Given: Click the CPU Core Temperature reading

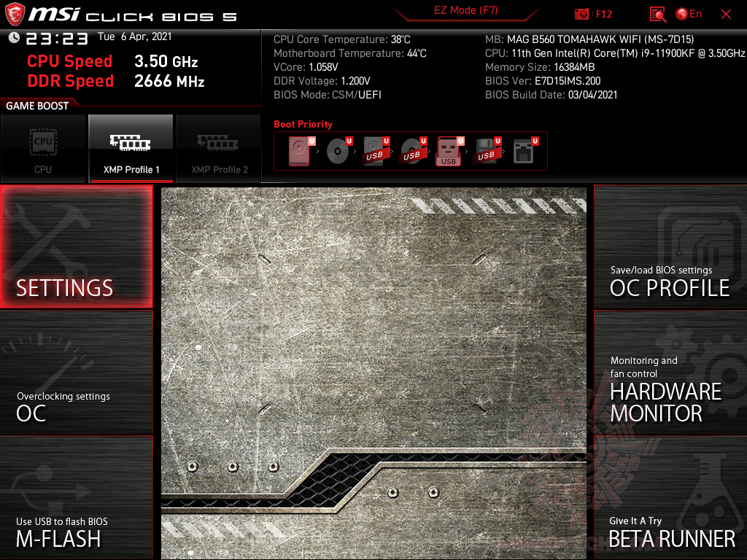Looking at the screenshot, I should click(x=342, y=39).
